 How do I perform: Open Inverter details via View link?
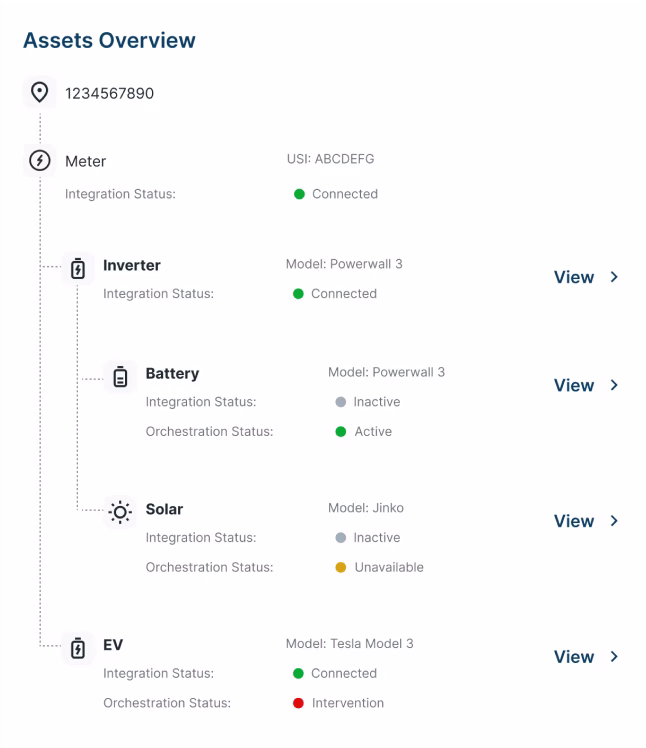574,277
